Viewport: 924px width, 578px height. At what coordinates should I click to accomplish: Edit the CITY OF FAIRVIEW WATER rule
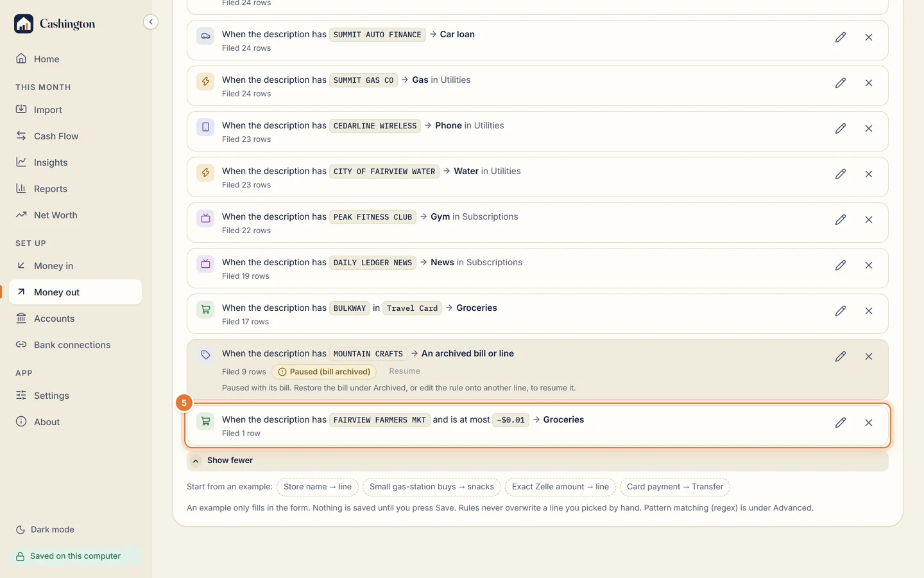[841, 174]
